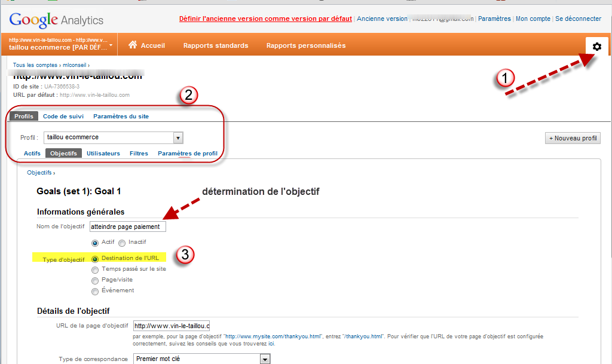Switch to the Code de suivi tab
Screen dimensions: 612x364
63,117
